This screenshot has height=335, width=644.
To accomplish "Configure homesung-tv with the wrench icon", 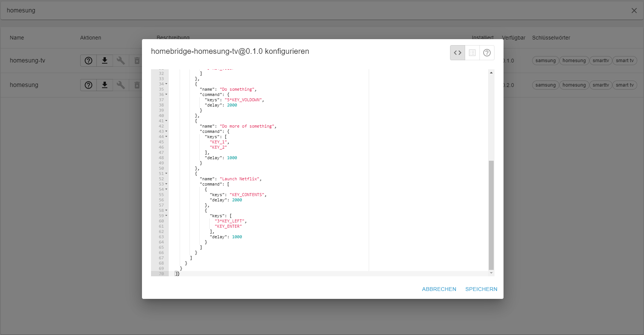I will pos(121,61).
